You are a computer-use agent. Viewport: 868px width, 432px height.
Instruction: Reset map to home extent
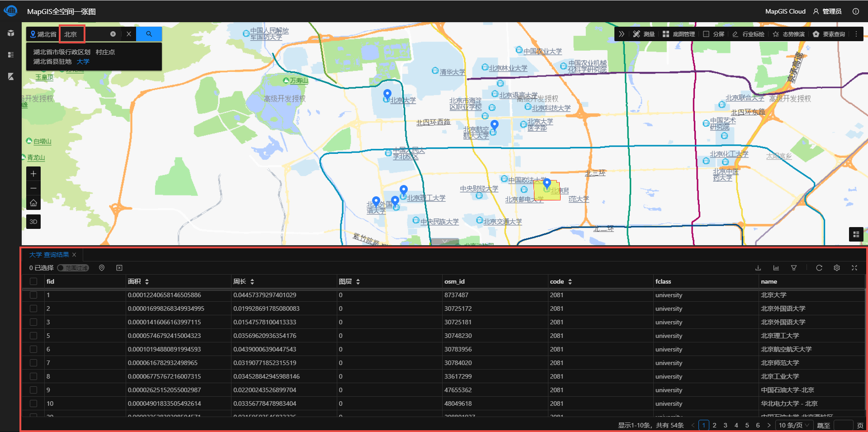[33, 203]
